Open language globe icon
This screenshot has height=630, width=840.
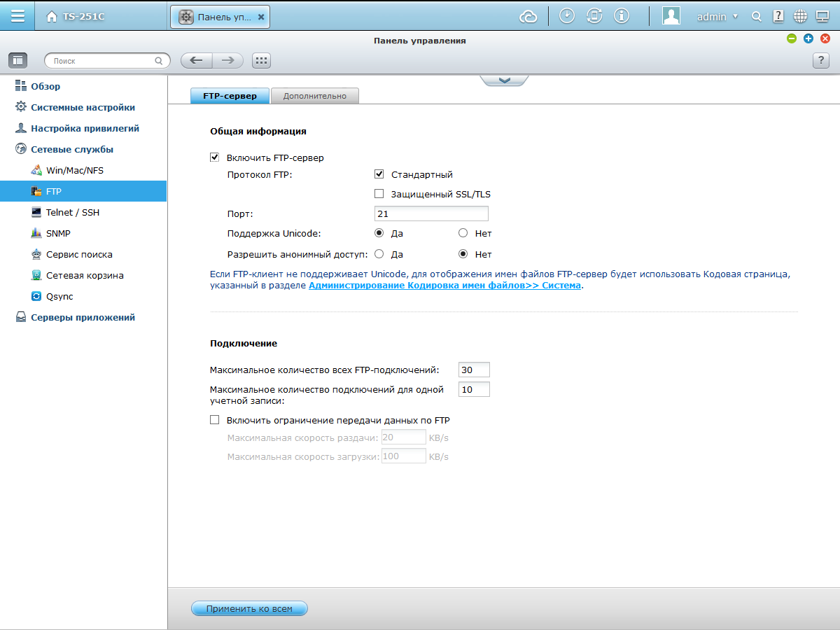tap(801, 16)
